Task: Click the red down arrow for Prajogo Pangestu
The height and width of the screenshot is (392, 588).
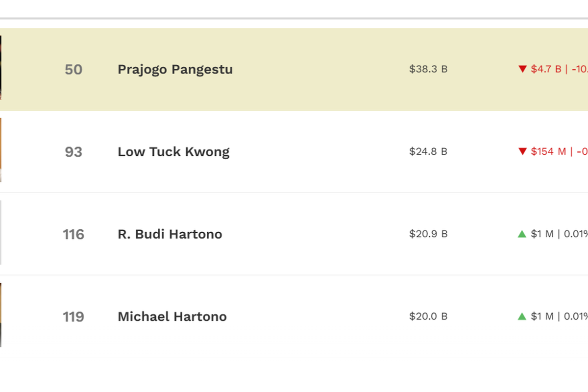Action: (522, 69)
